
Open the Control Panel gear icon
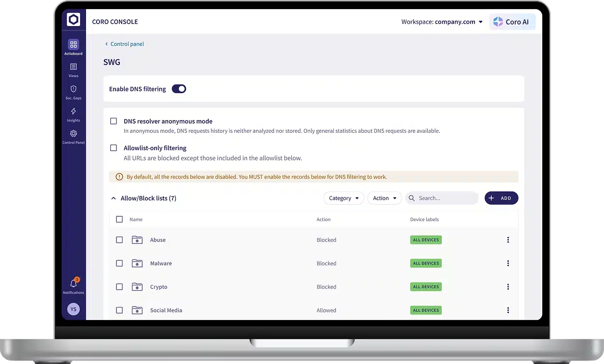(73, 134)
